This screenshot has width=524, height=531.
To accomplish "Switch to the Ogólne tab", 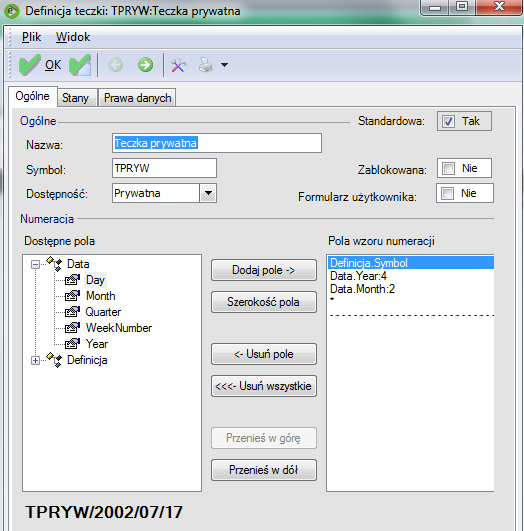I will [x=33, y=96].
